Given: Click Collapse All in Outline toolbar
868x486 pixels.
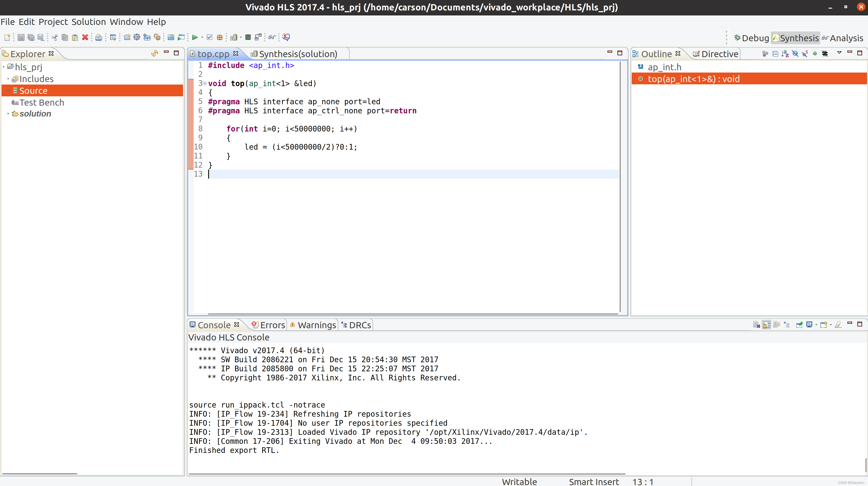Looking at the screenshot, I should (x=775, y=53).
